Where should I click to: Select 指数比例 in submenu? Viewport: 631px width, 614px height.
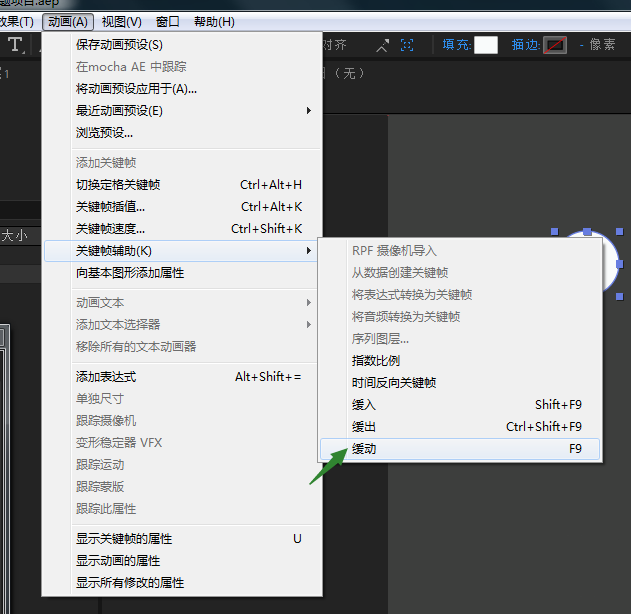pyautogui.click(x=460, y=361)
